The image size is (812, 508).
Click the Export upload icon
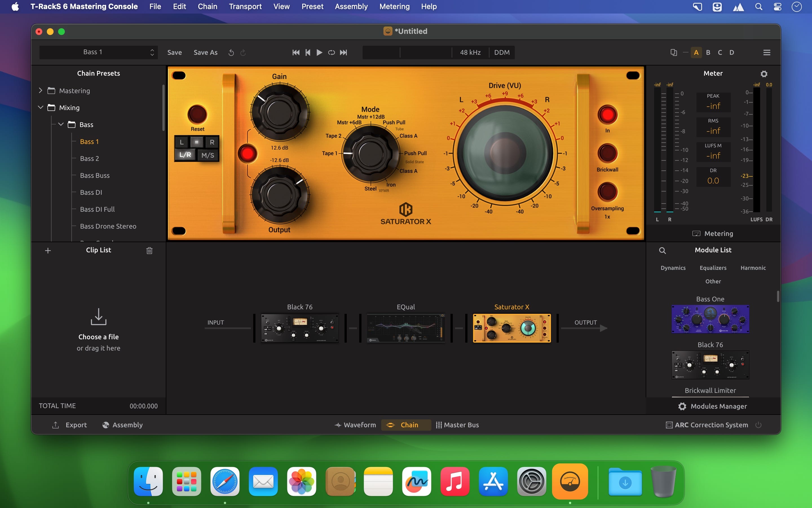pos(56,425)
